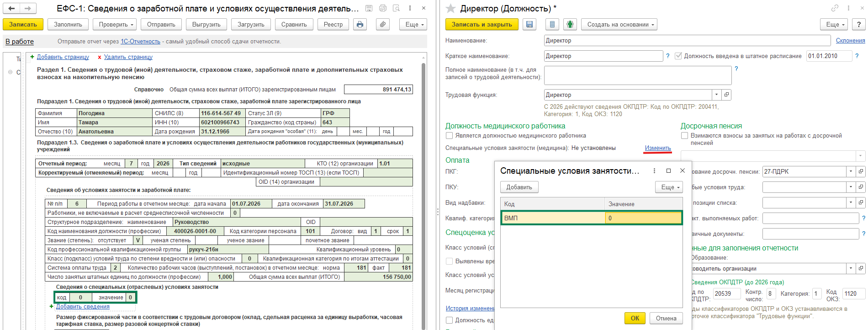The image size is (868, 330).
Task: Open Создать на основании dropdown
Action: (619, 24)
